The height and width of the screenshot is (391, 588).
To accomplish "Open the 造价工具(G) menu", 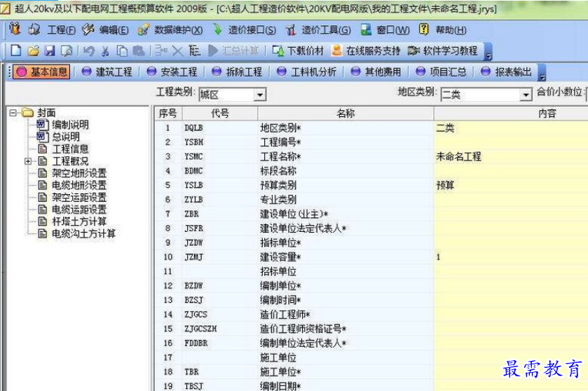I will [327, 30].
